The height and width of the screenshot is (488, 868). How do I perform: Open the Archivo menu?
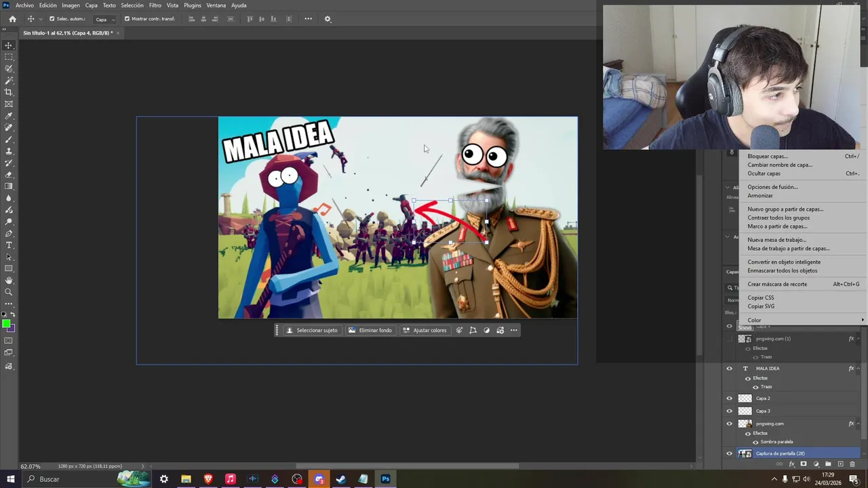[x=24, y=5]
